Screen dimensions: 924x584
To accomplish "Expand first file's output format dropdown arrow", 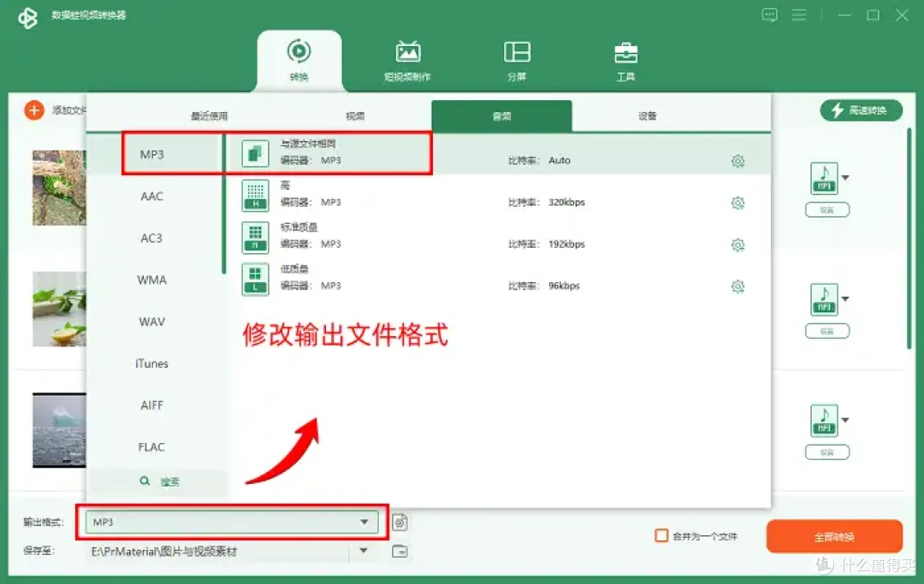I will pos(845,177).
